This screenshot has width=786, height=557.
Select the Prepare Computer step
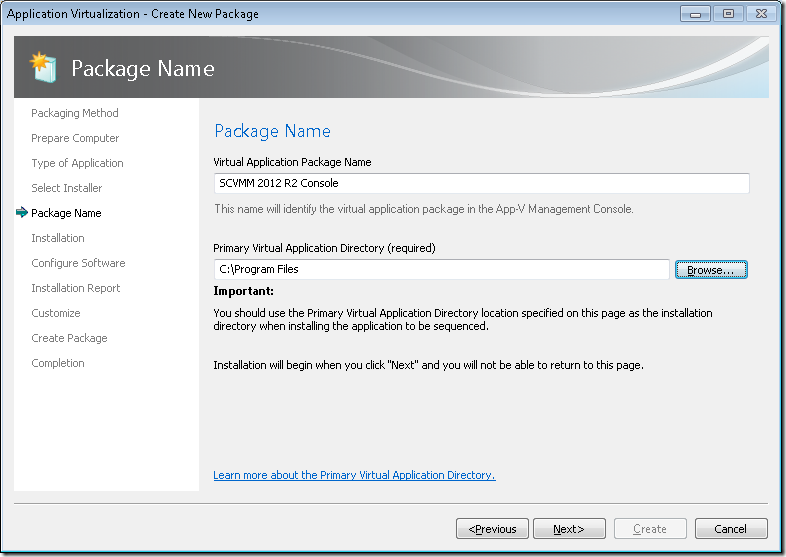(75, 138)
